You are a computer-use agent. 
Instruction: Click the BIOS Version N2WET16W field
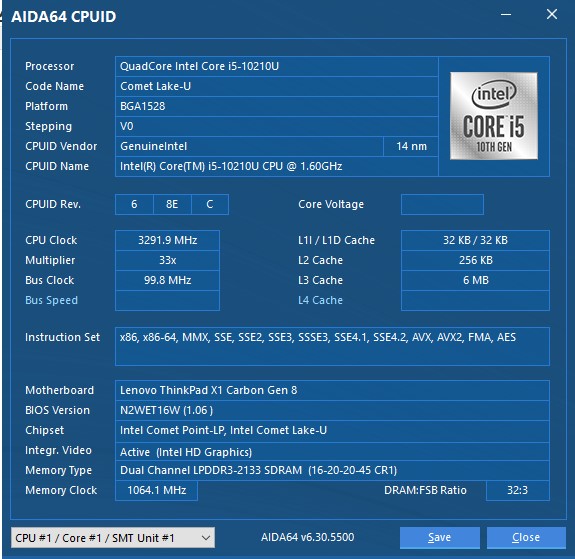332,410
